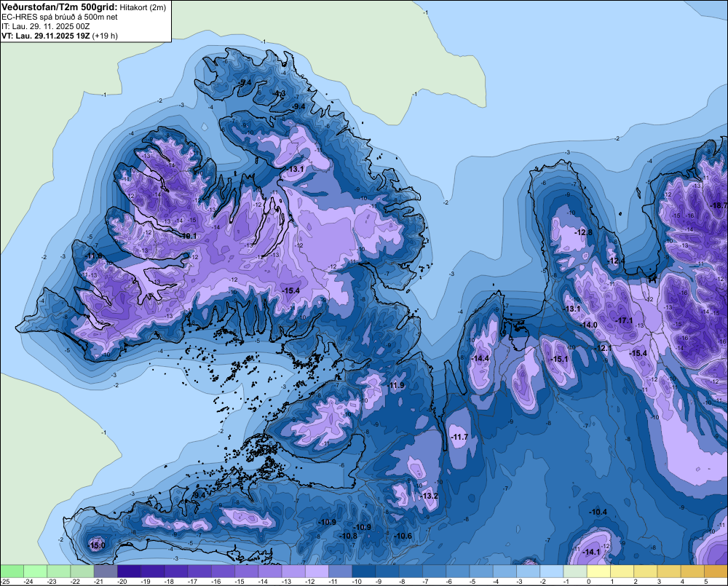Click the '(+19 h)' forecast offset text
This screenshot has height=586, width=728.
[x=105, y=36]
